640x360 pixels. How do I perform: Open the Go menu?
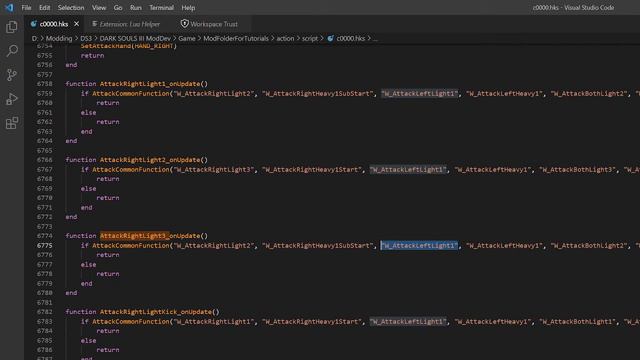(x=118, y=8)
